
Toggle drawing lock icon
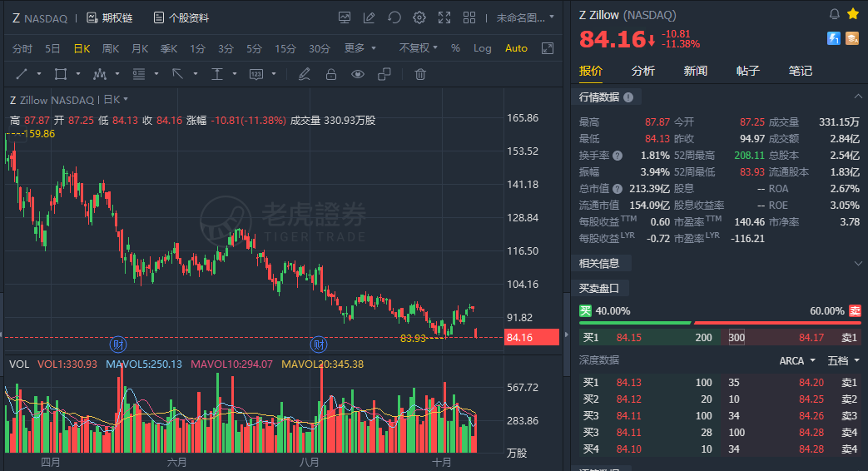pos(331,73)
